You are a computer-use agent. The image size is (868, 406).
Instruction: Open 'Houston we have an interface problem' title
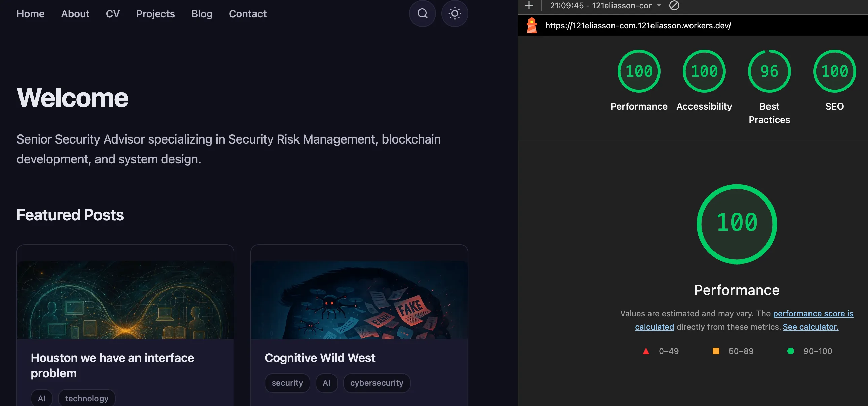[112, 365]
